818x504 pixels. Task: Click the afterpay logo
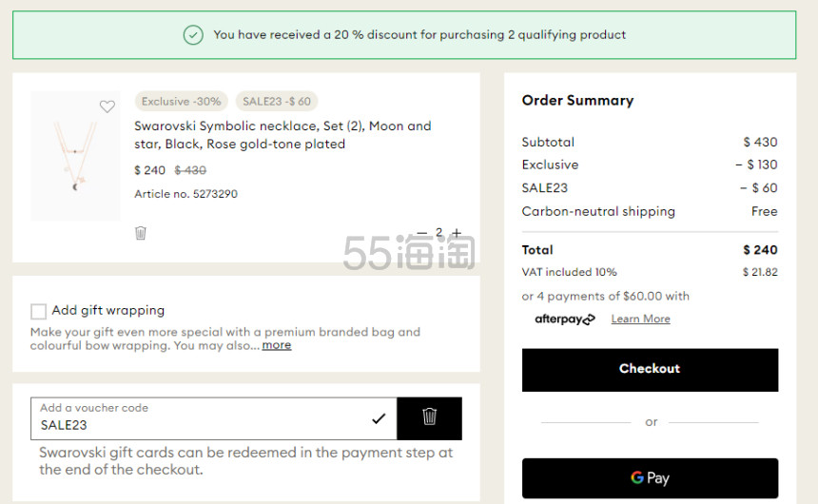coord(564,319)
